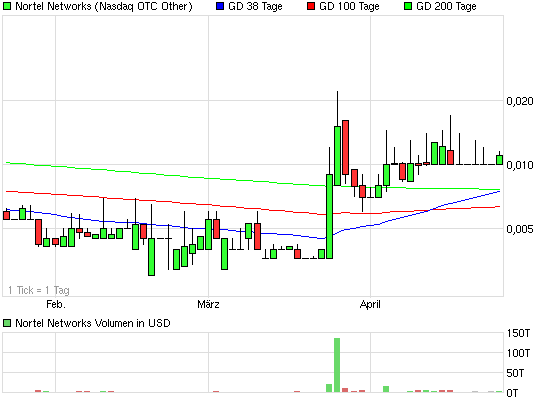This screenshot has width=545, height=401.
Task: Click the "Feb." month axis label
Action: pos(56,304)
